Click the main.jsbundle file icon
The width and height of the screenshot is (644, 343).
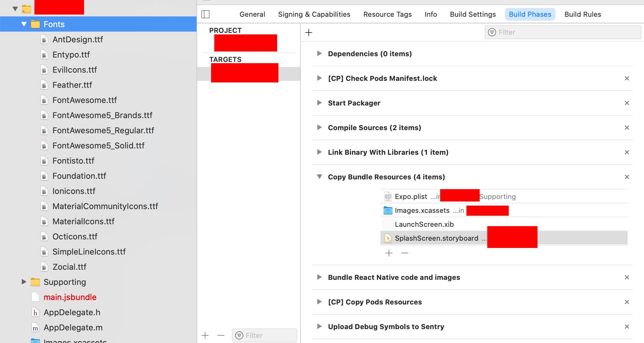pyautogui.click(x=35, y=297)
